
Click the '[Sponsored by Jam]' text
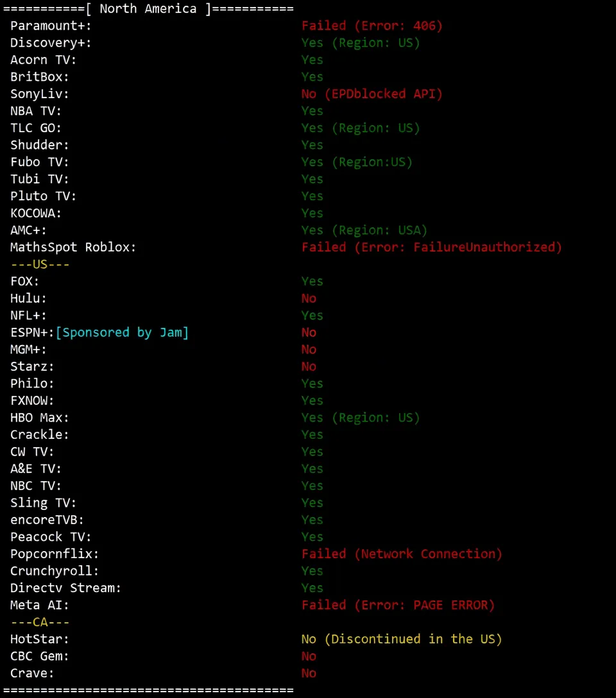[x=123, y=332]
